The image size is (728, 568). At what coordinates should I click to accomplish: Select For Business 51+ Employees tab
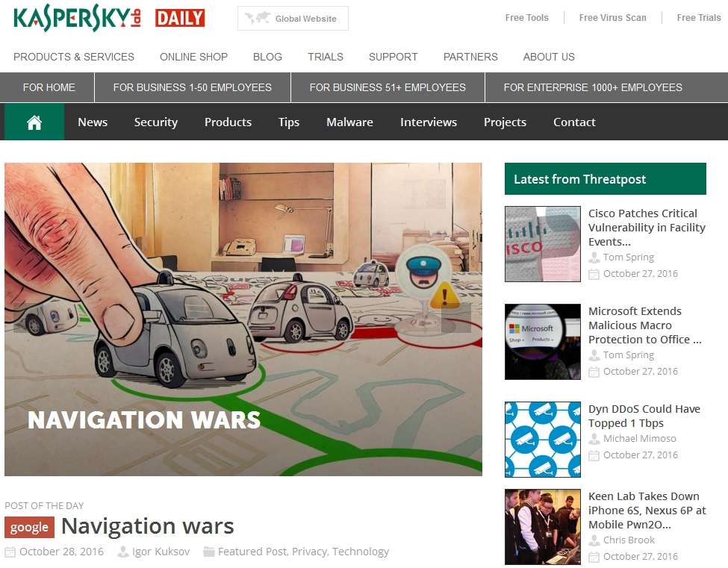(x=388, y=87)
